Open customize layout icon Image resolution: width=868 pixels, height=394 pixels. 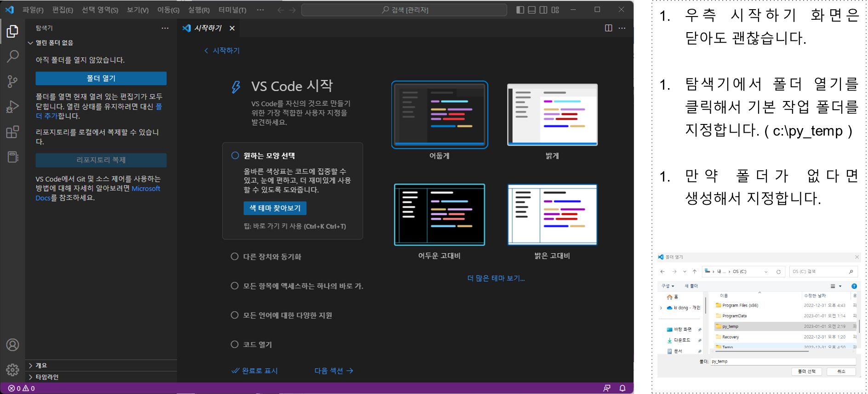[555, 10]
